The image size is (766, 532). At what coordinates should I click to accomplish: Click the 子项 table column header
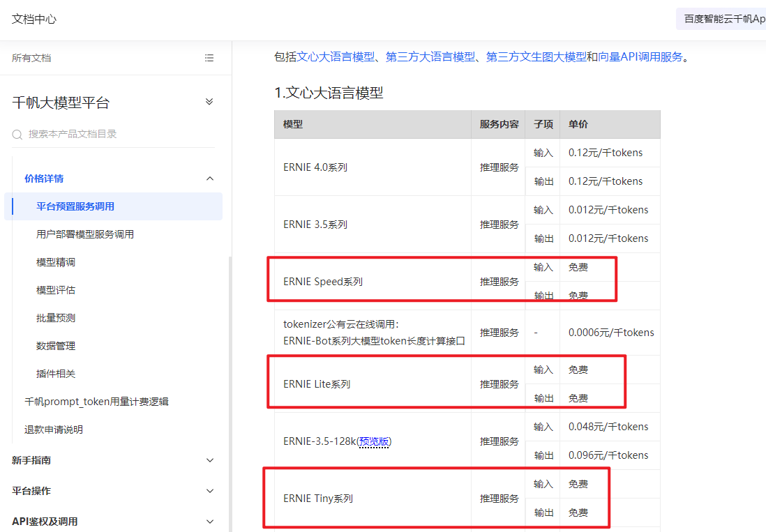tap(543, 124)
